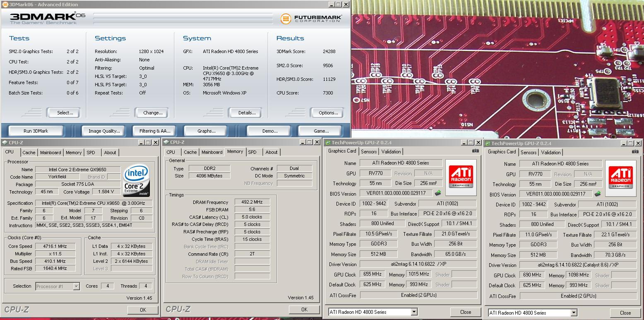Open the Memory tab in the first CPU-Z window
The width and height of the screenshot is (644, 320).
tap(73, 153)
